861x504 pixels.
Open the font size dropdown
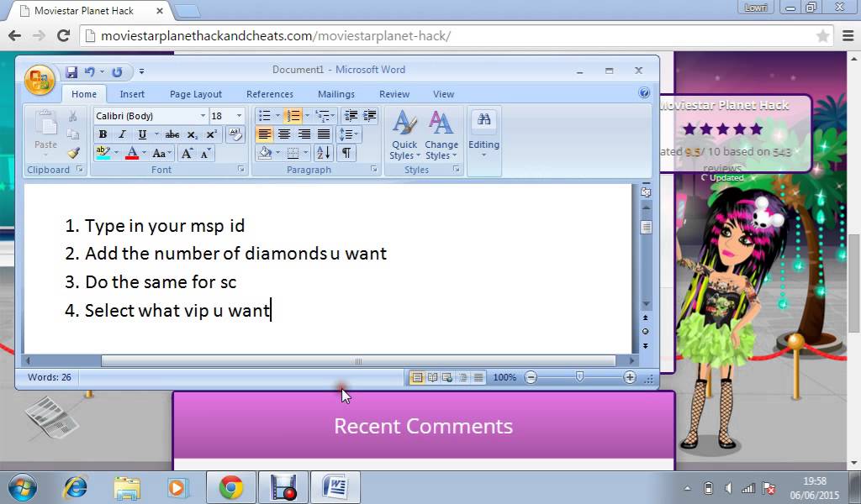tap(239, 116)
